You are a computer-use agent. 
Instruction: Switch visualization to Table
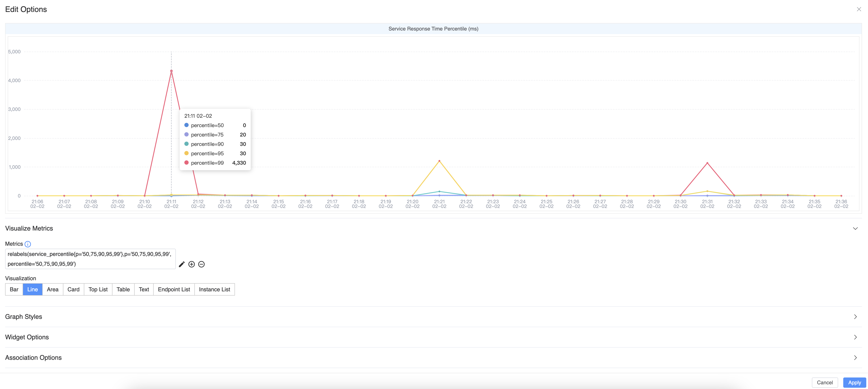point(123,289)
